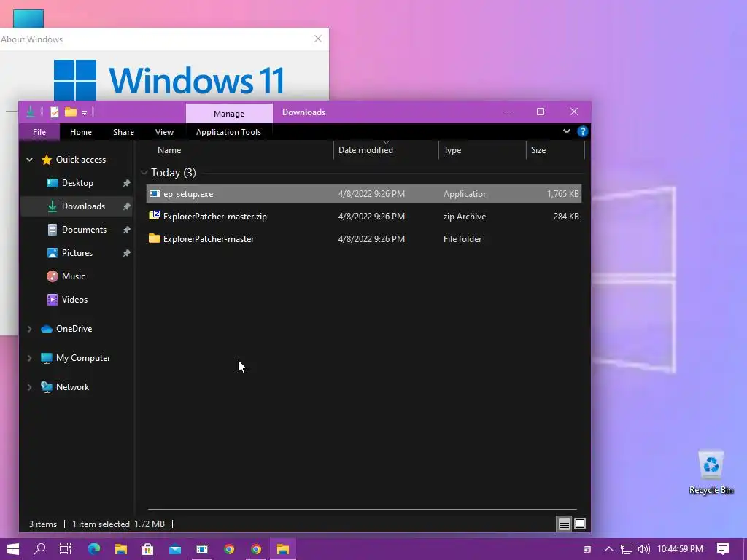Open the Customize Quick Access Toolbar arrow

84,113
